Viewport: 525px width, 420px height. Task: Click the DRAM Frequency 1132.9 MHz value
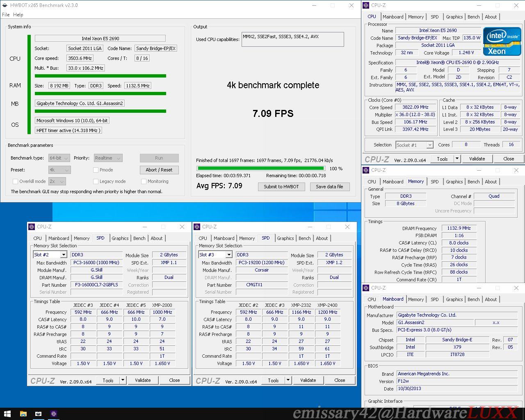point(459,228)
